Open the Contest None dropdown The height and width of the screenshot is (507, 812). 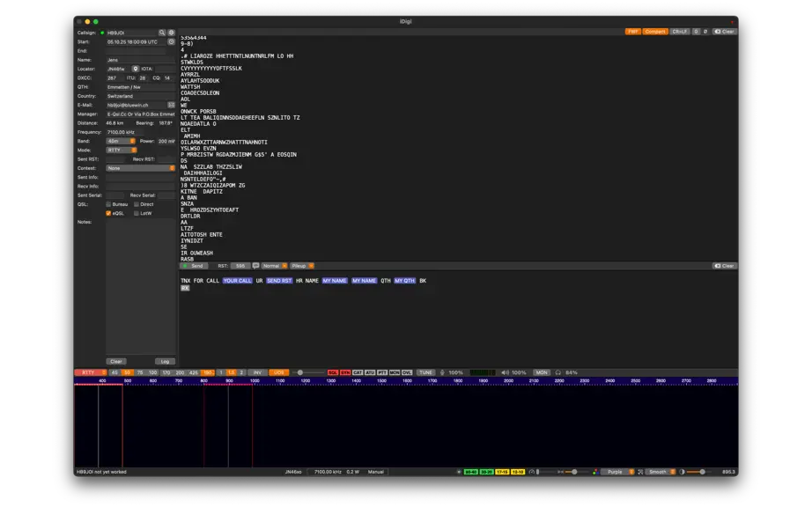(140, 168)
